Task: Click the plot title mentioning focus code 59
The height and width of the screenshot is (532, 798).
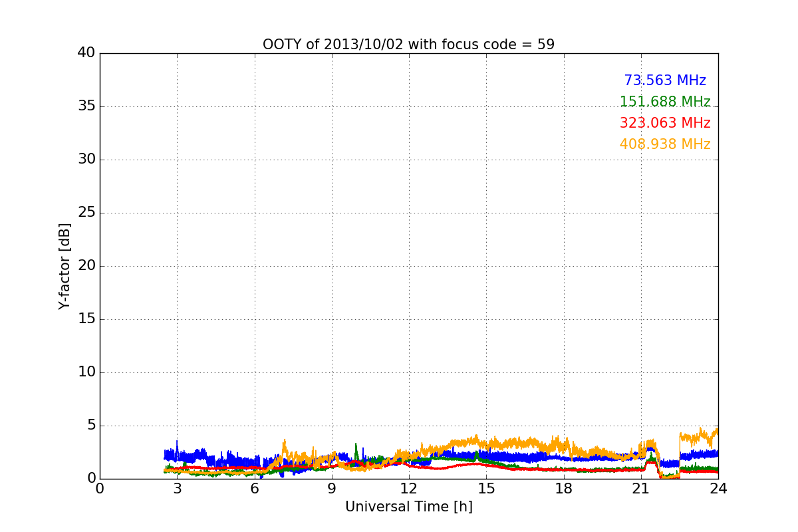Action: click(x=408, y=45)
